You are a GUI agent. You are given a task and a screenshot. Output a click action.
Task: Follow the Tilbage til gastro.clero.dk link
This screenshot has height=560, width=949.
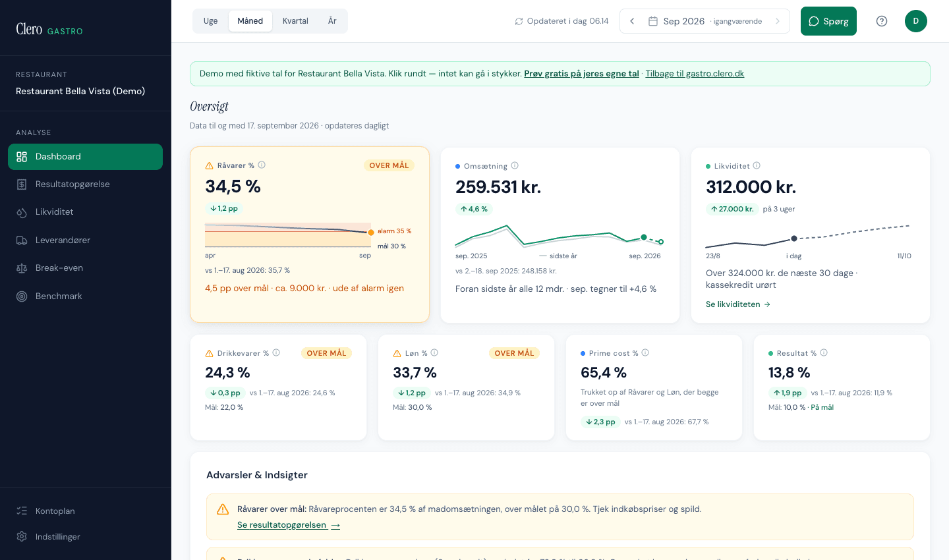tap(695, 74)
